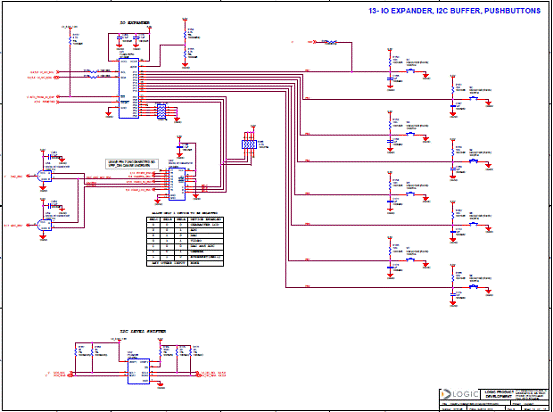Click the resistor pack beside IO expander
The height and width of the screenshot is (412, 553).
tap(161, 112)
